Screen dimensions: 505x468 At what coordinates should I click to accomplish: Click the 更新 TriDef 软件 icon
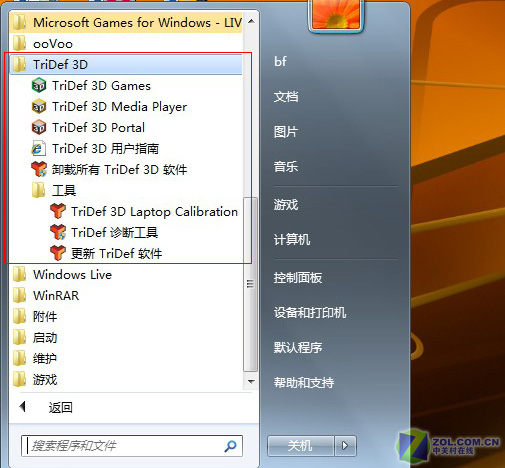(x=58, y=253)
